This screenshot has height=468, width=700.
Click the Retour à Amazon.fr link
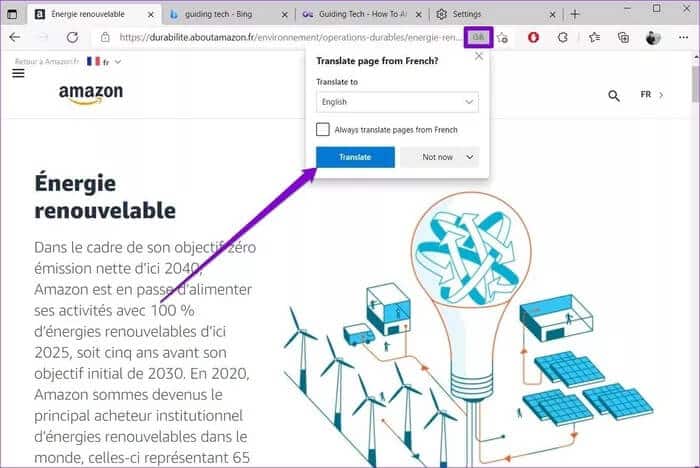47,62
